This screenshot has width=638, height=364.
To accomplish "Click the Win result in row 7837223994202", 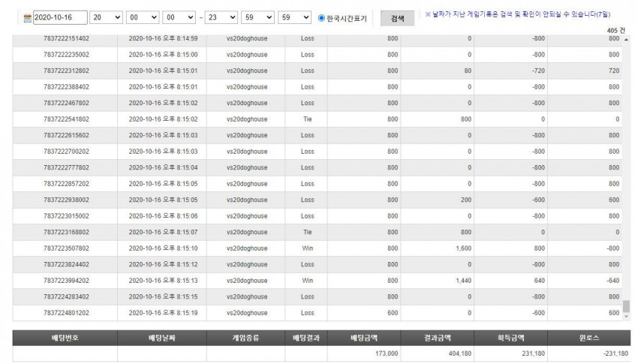I will [307, 281].
